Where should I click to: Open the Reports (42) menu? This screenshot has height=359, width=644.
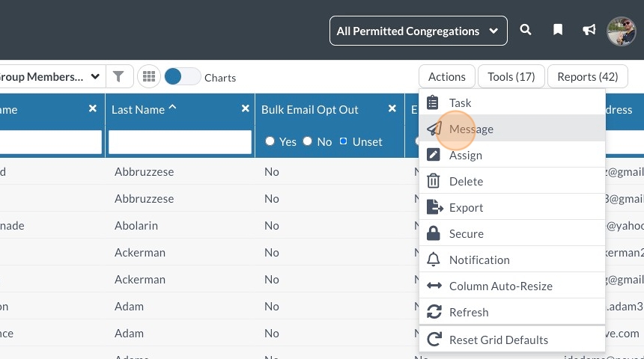coord(587,76)
